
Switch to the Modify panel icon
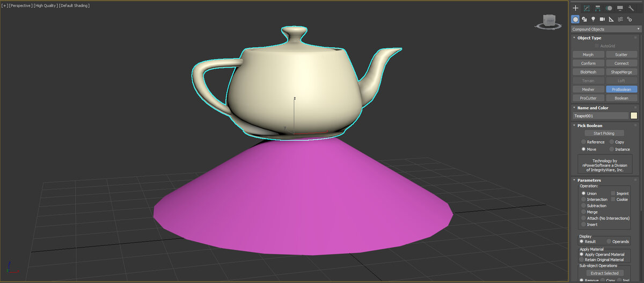point(587,8)
